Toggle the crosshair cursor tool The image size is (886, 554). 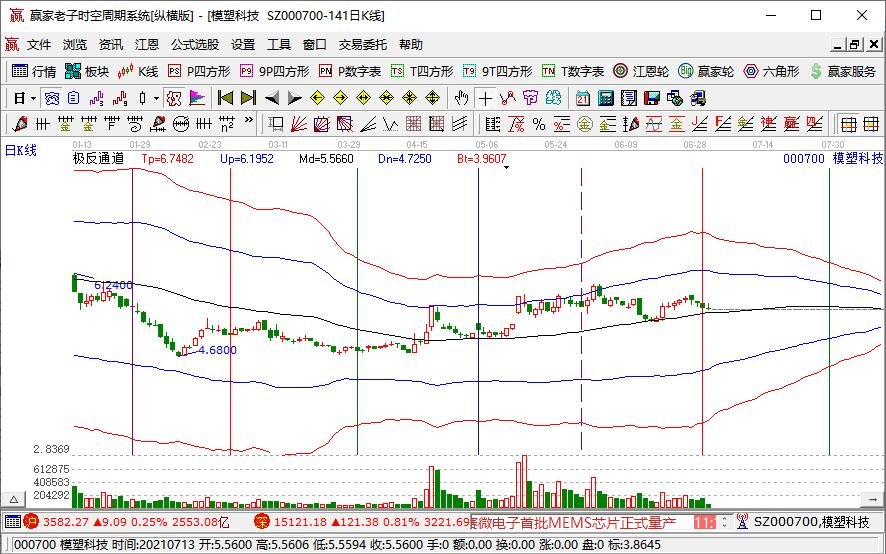click(485, 98)
